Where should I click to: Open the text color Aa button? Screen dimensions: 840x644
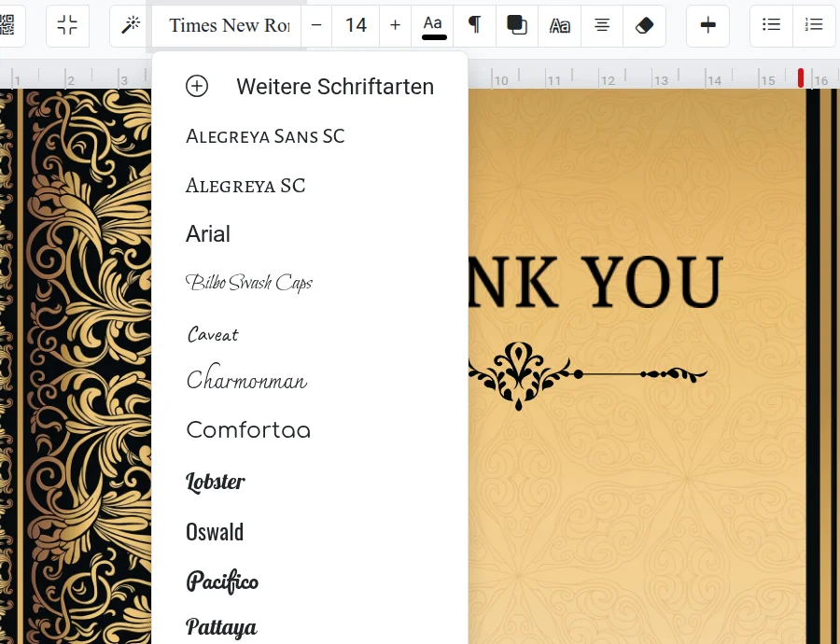coord(433,25)
